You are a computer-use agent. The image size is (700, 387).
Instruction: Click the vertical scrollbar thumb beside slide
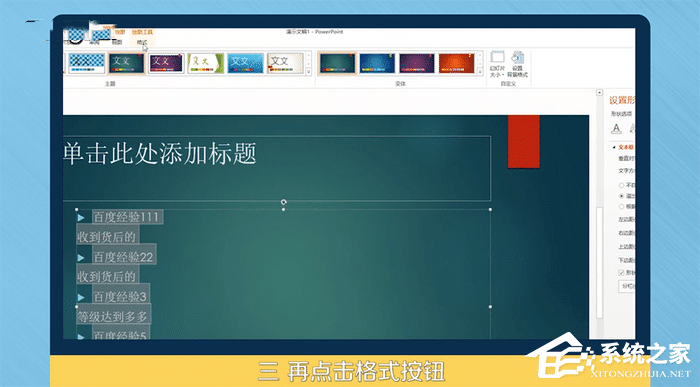(x=600, y=262)
